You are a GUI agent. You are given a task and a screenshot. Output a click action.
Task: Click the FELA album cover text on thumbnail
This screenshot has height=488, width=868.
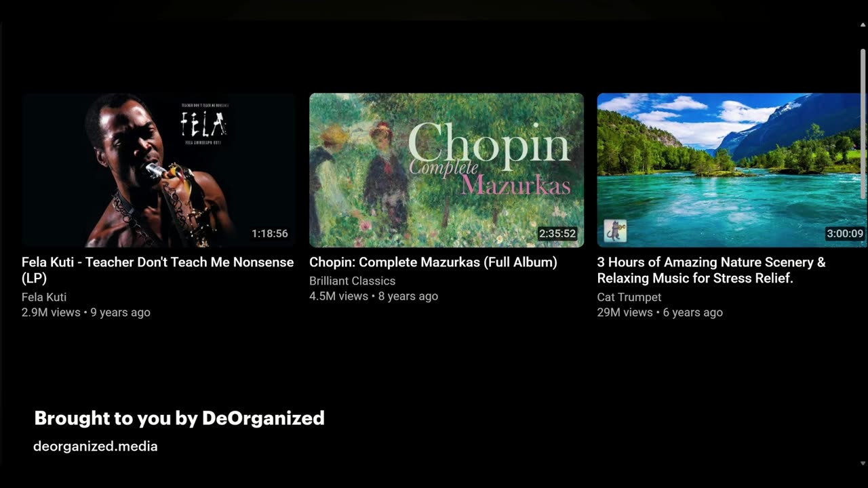coord(203,123)
